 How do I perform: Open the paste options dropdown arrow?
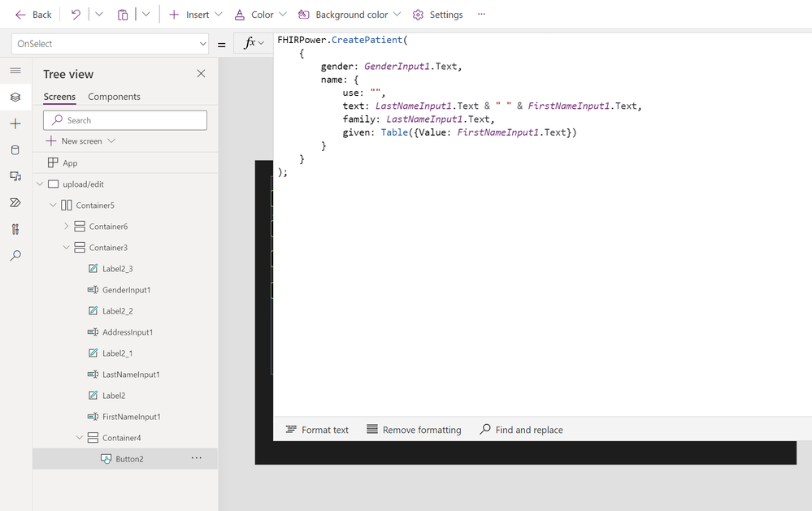click(x=146, y=15)
